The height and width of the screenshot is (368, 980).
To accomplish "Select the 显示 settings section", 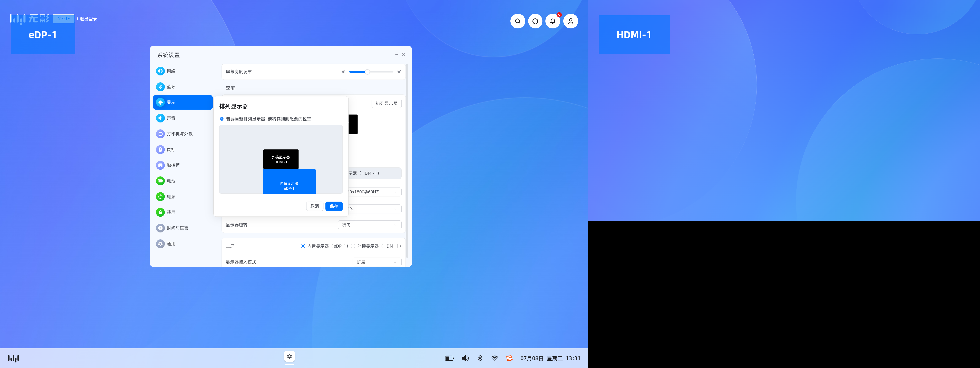I will click(x=183, y=102).
